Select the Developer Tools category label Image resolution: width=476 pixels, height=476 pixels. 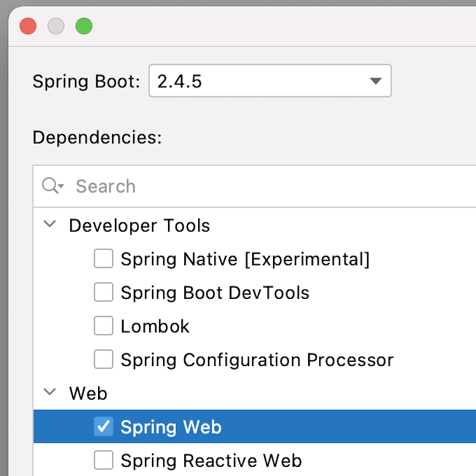point(139,225)
